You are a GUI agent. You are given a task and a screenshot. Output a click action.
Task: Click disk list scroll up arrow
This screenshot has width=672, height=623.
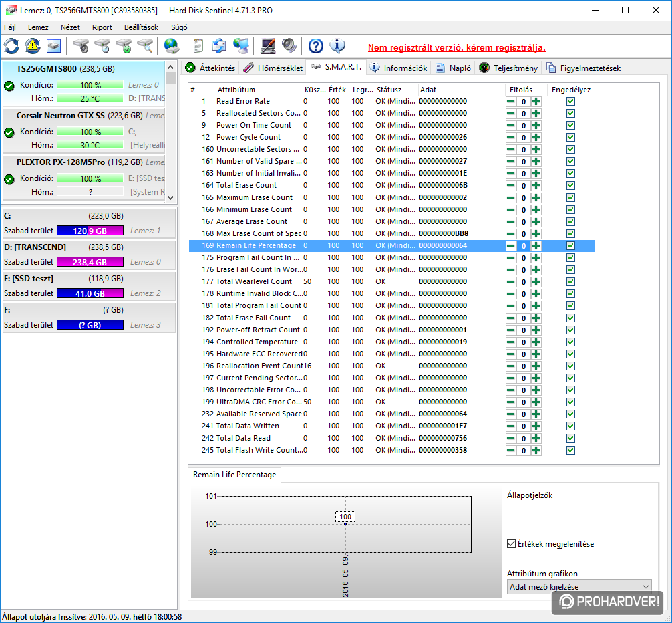coord(170,67)
